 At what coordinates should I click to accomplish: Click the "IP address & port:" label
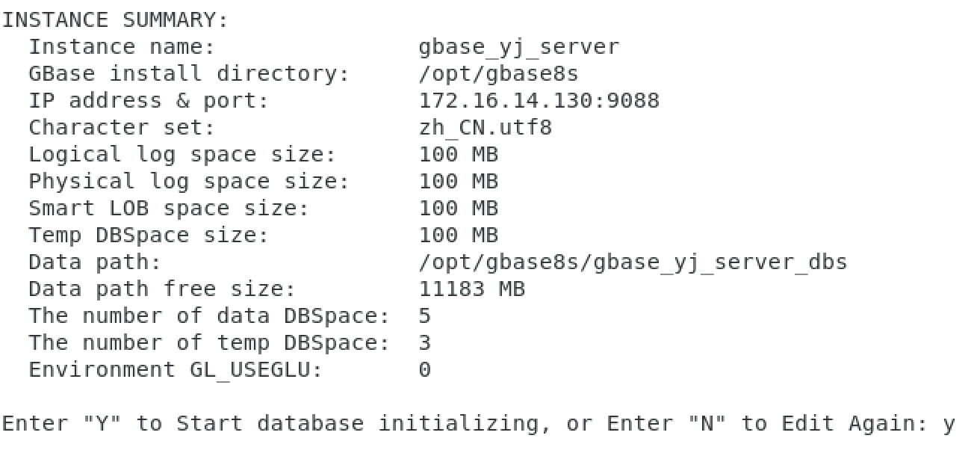(x=149, y=101)
